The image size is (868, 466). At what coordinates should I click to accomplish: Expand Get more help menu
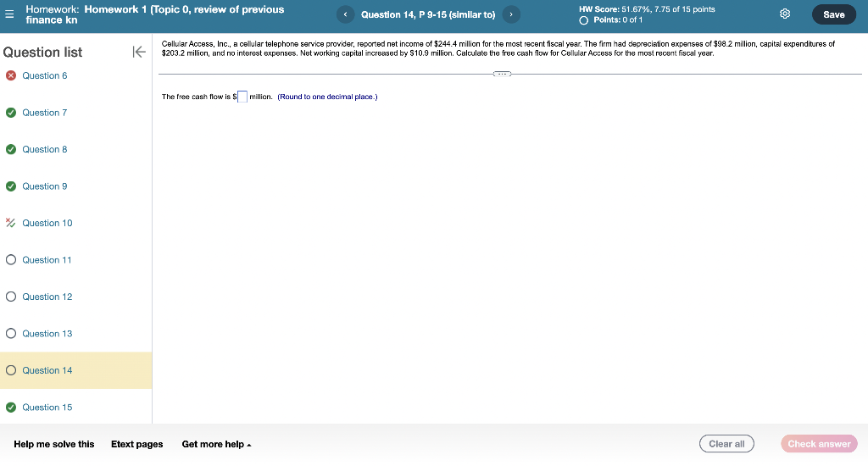(x=216, y=444)
